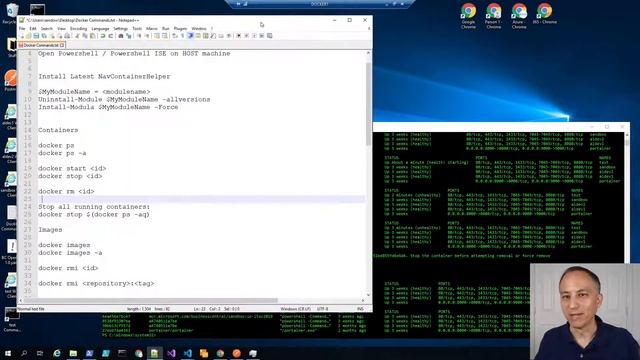Open the Edit menu
The width and height of the screenshot is (640, 360).
[x=33, y=29]
